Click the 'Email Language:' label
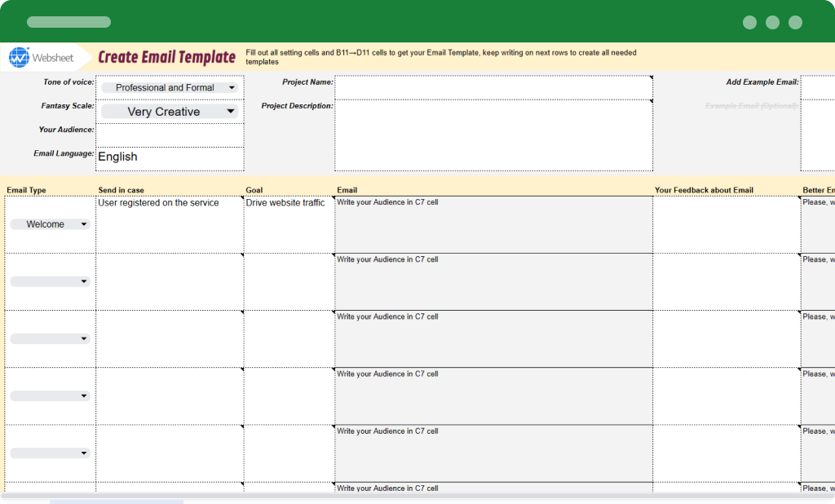Screen dimensions: 835x504 pos(64,153)
